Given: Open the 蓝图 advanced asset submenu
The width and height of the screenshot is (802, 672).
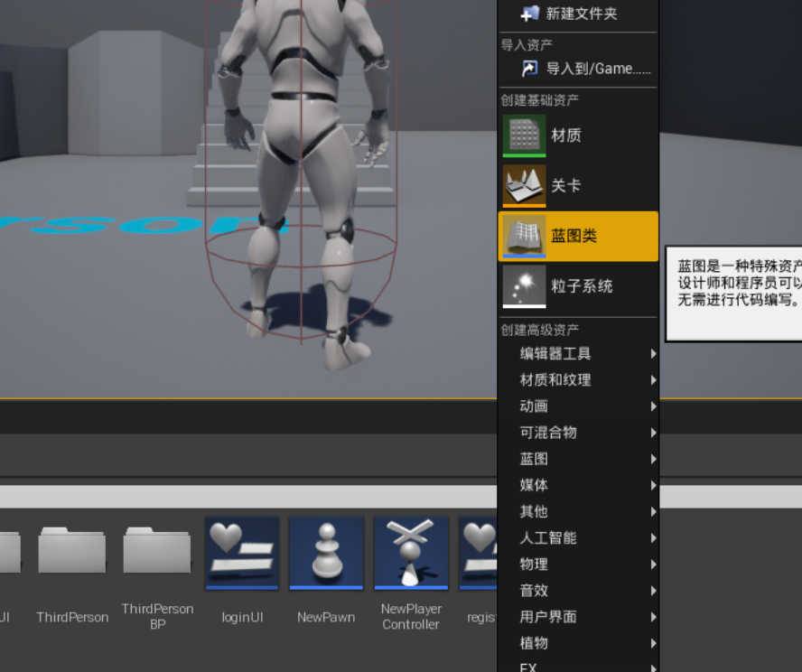Looking at the screenshot, I should click(x=534, y=459).
